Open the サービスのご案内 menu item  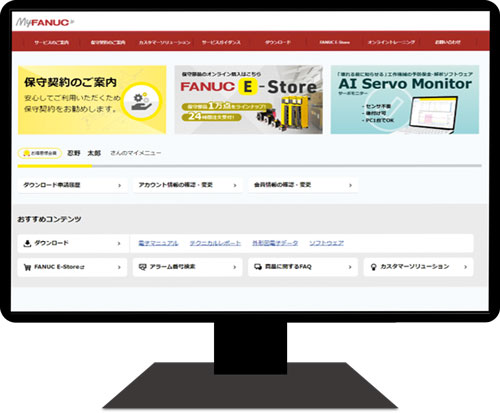(x=51, y=42)
